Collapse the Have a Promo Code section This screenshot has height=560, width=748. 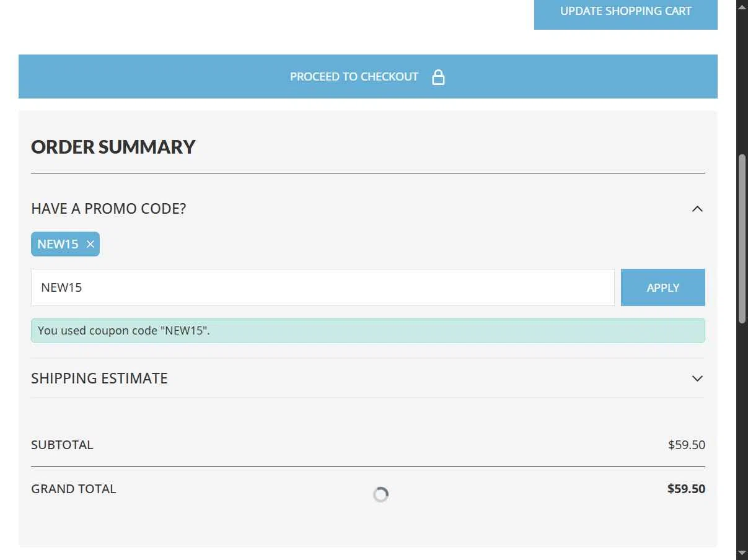tap(697, 209)
